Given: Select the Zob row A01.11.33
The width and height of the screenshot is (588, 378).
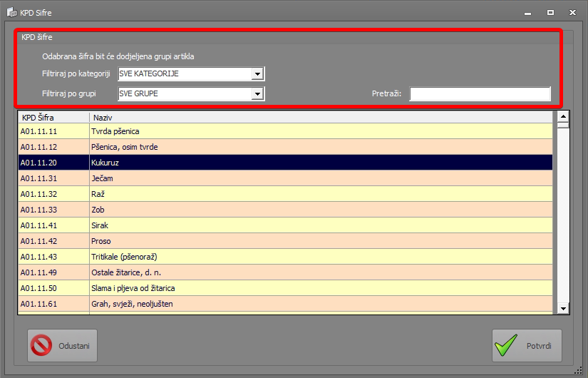Looking at the screenshot, I should click(285, 210).
